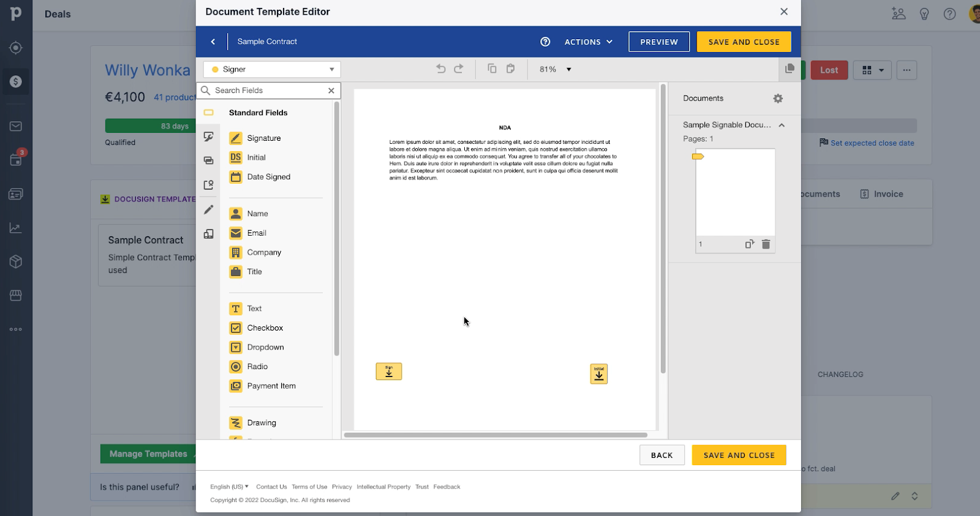Select the Radio field type
The image size is (980, 516).
[257, 367]
